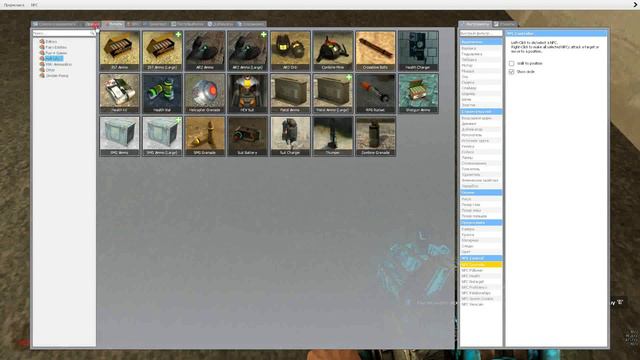Spawn the Shotgun Ammo entity
The width and height of the screenshot is (640, 360).
point(418,93)
